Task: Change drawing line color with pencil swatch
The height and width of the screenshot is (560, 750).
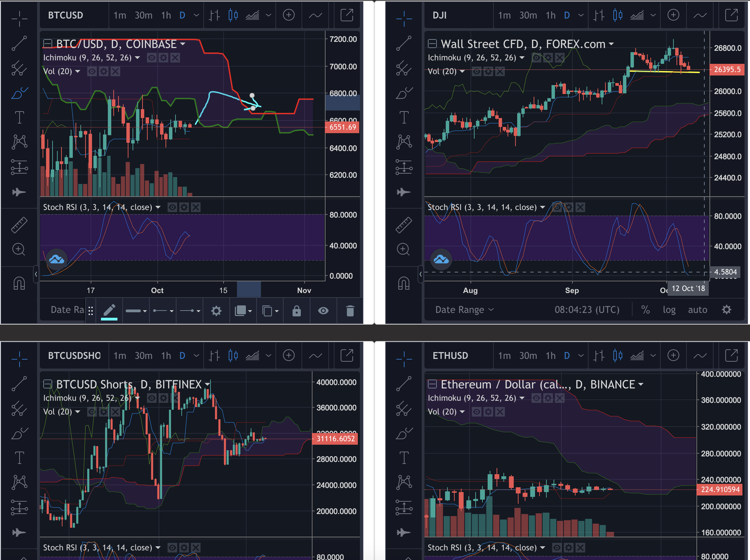Action: [x=109, y=312]
